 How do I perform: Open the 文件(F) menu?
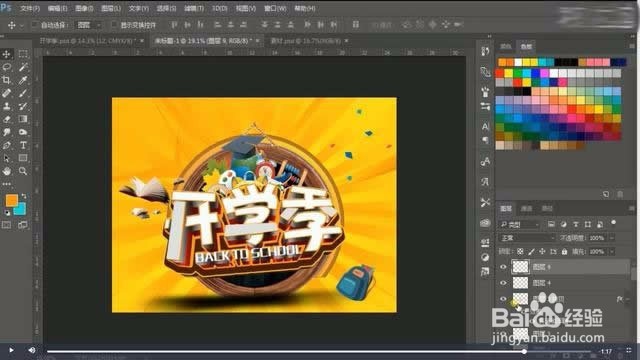click(x=30, y=8)
